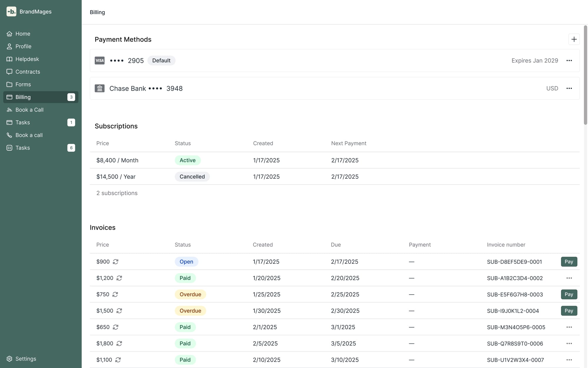Pay overdue invoice SUB-E5F6G7H8-0003
The width and height of the screenshot is (588, 368).
click(x=569, y=294)
